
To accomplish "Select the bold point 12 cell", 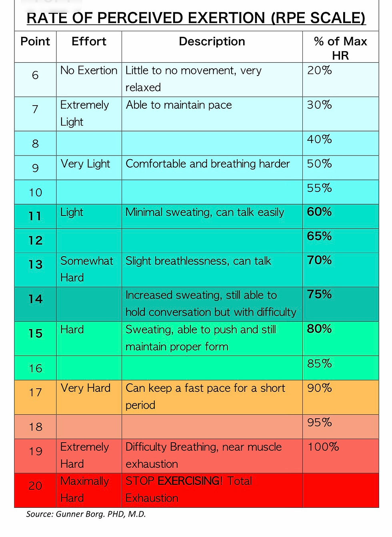I will (x=35, y=240).
